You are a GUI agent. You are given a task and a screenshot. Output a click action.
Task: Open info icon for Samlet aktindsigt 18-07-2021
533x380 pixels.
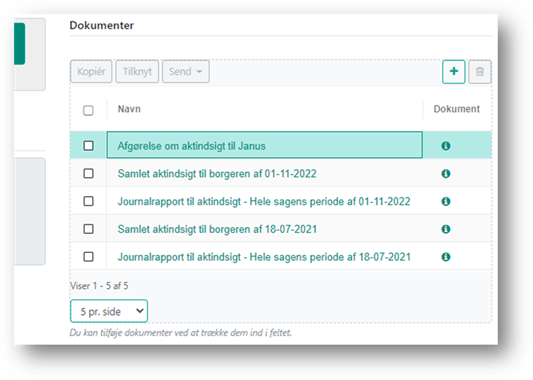(446, 229)
